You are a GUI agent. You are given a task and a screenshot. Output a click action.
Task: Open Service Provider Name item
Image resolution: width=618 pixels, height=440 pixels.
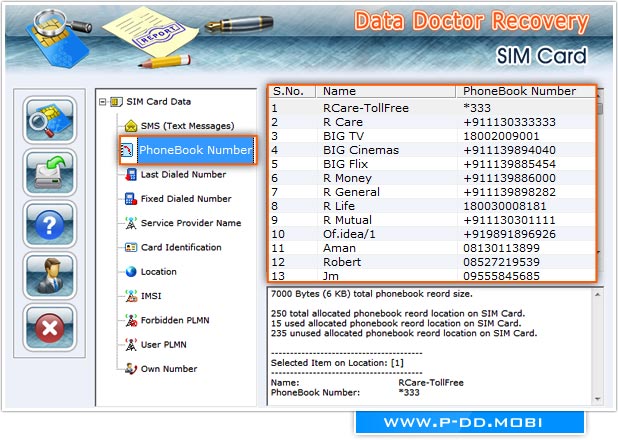(x=191, y=223)
